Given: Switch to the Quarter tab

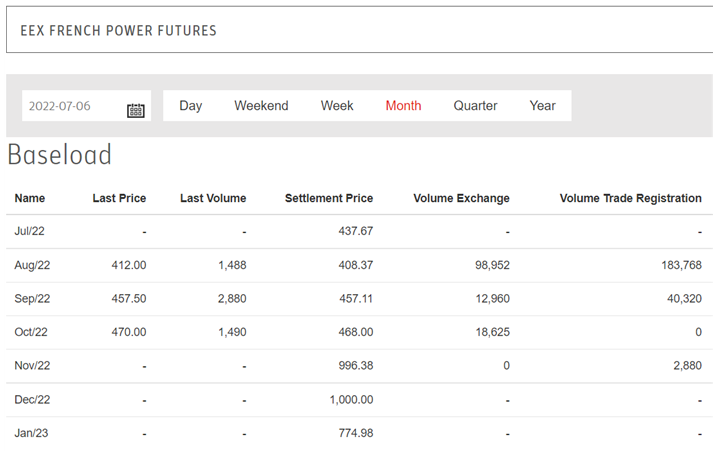Looking at the screenshot, I should (475, 106).
